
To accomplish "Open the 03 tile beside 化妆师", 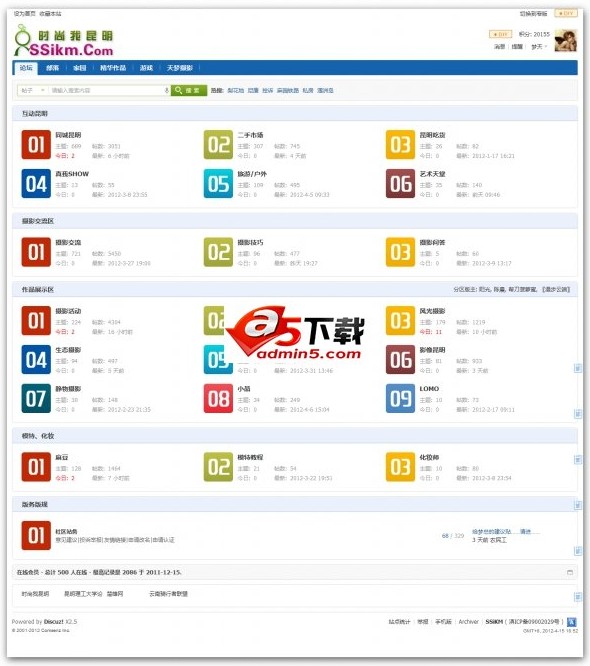I will click(x=400, y=467).
